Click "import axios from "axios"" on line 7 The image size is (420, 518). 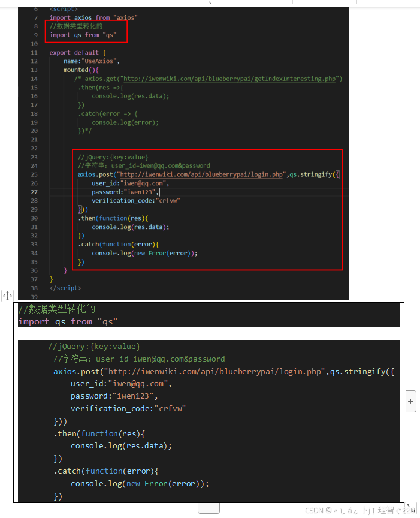coord(93,17)
